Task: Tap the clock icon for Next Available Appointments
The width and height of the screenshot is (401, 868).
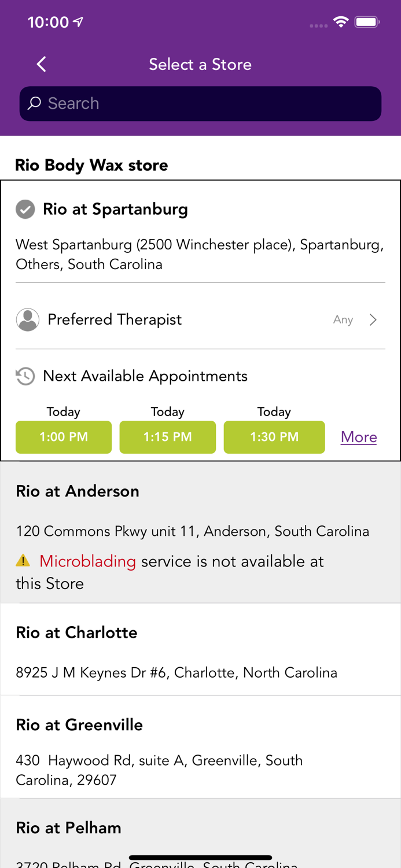Action: 24,376
